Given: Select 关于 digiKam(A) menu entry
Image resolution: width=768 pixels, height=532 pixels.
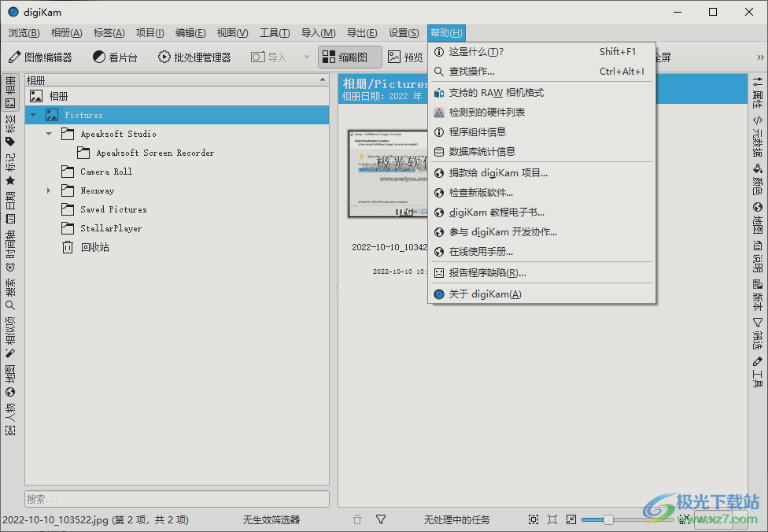Looking at the screenshot, I should coord(485,294).
